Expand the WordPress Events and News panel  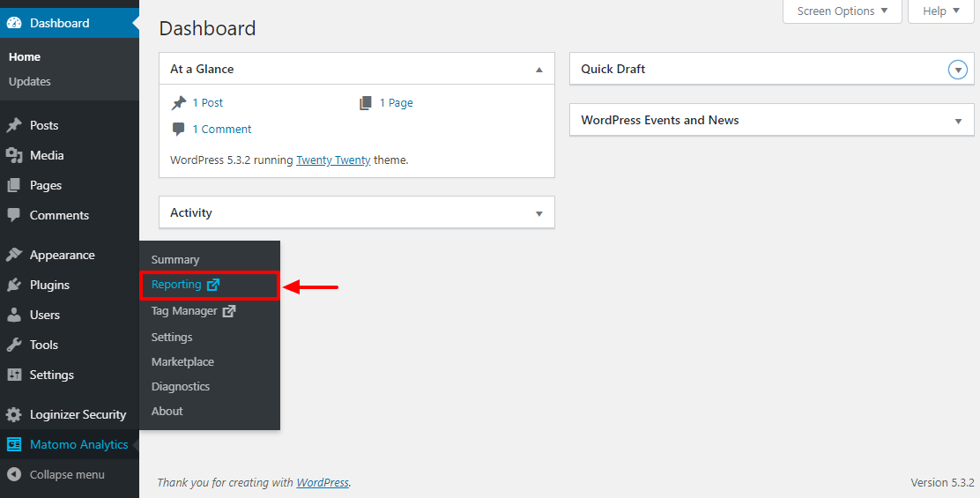[x=958, y=122]
